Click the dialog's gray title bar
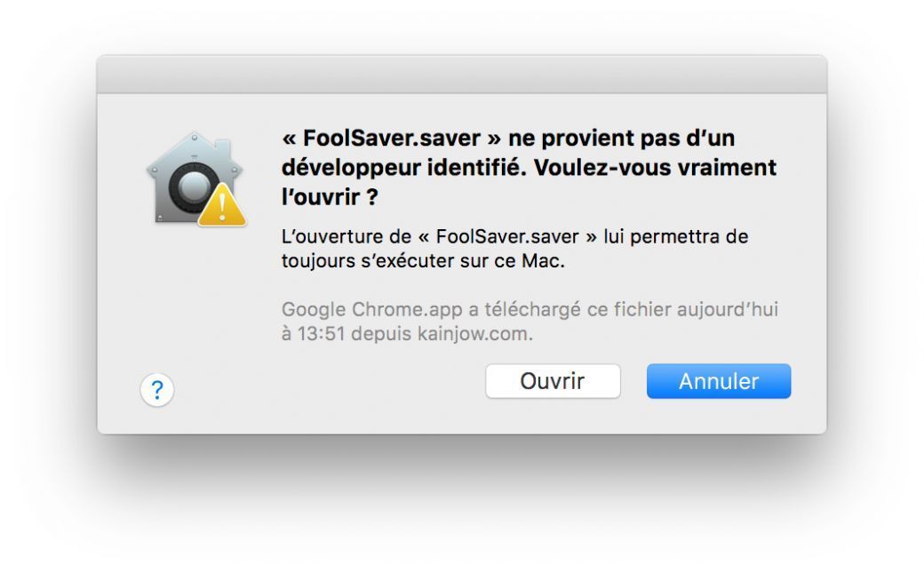The width and height of the screenshot is (924, 573). click(461, 75)
